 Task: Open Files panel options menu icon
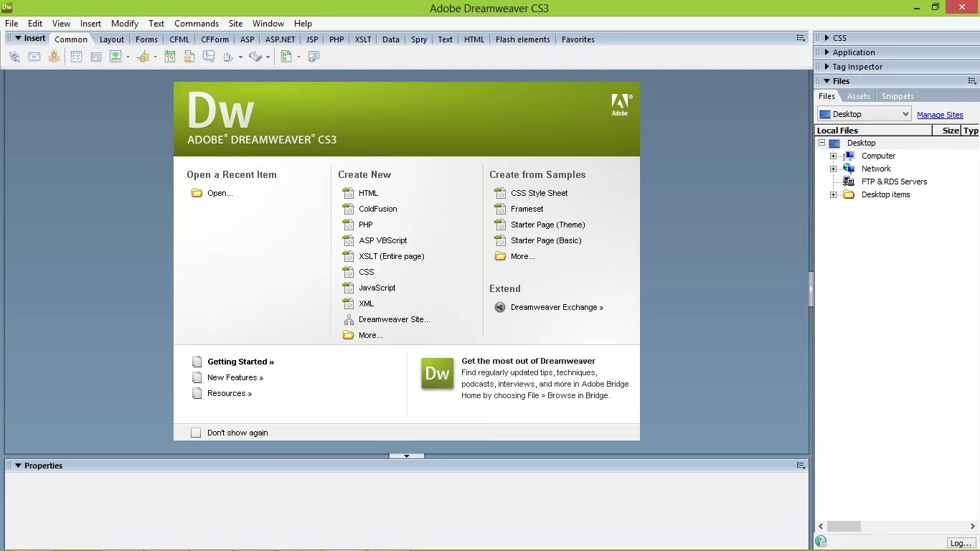point(972,81)
